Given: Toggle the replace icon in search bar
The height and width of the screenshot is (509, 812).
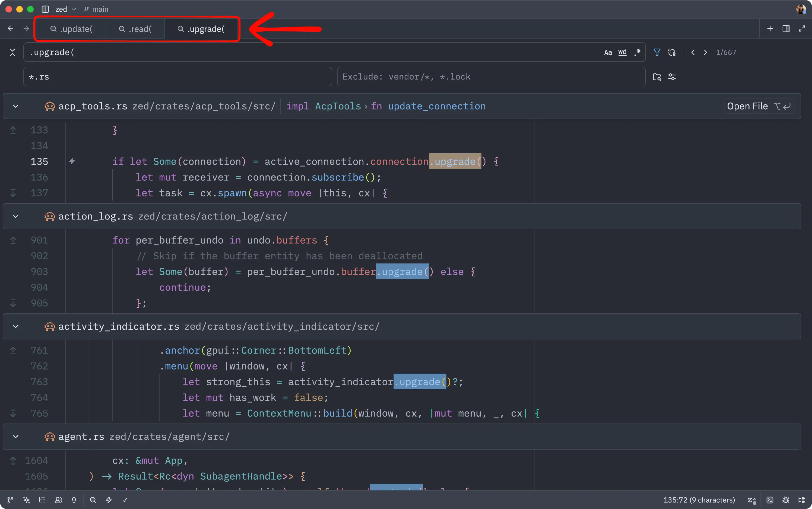Looking at the screenshot, I should 672,53.
